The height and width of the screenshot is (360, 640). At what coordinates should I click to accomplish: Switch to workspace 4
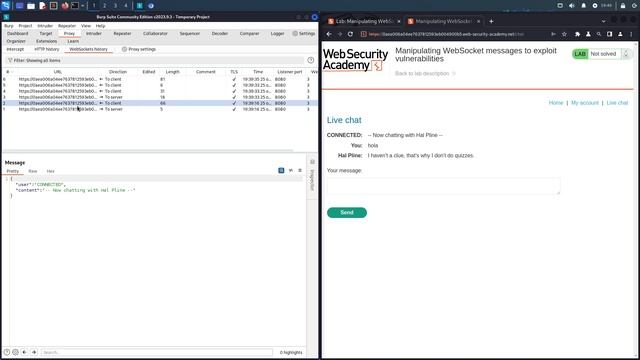click(126, 6)
